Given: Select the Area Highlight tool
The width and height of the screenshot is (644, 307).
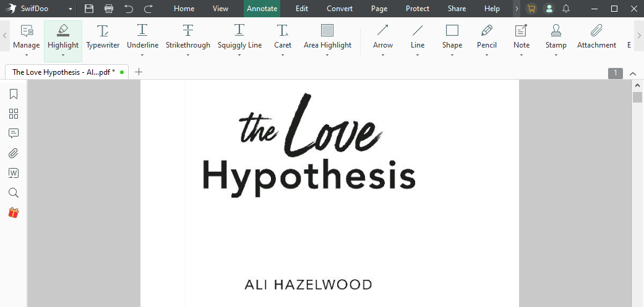Looking at the screenshot, I should 327,36.
